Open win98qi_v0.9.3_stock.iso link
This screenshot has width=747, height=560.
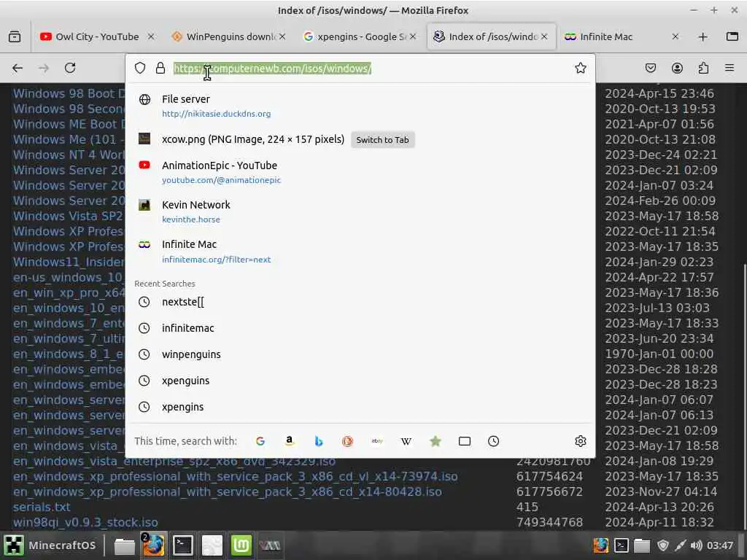point(85,522)
